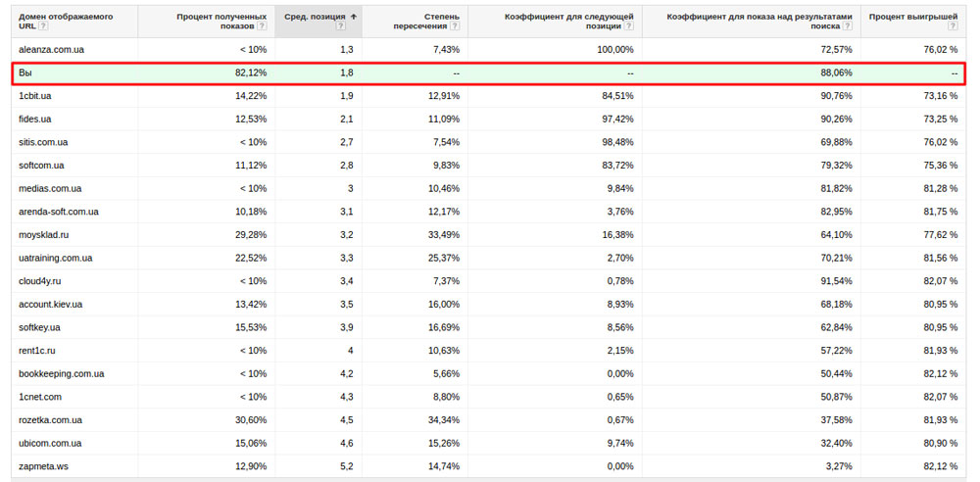Open help icon for показа над результатами поиска
This screenshot has height=482, width=980.
point(848,26)
